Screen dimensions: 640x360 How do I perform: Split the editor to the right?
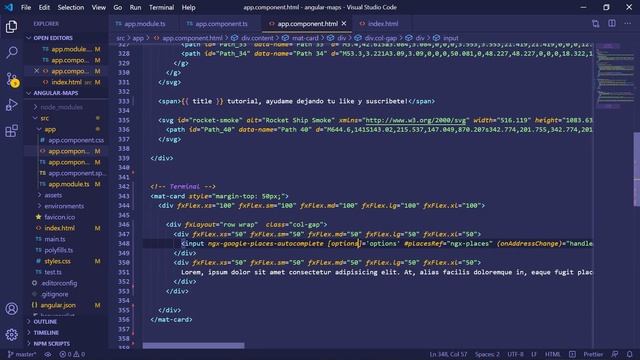tap(611, 24)
